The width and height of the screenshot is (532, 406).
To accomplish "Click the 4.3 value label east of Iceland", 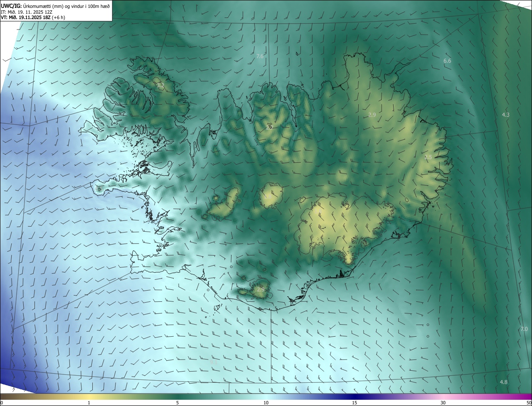I will [506, 115].
